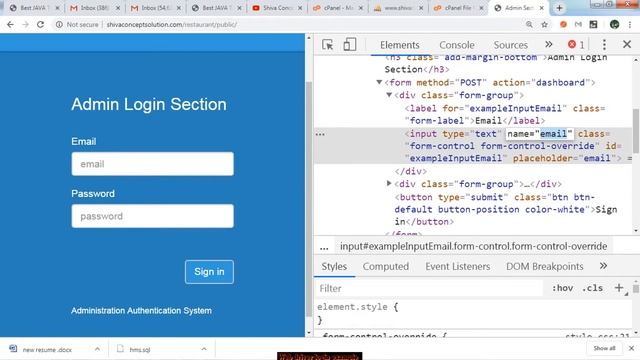Add a new style rule with plus icon
Viewport: 640px width, 360px height.
619,288
